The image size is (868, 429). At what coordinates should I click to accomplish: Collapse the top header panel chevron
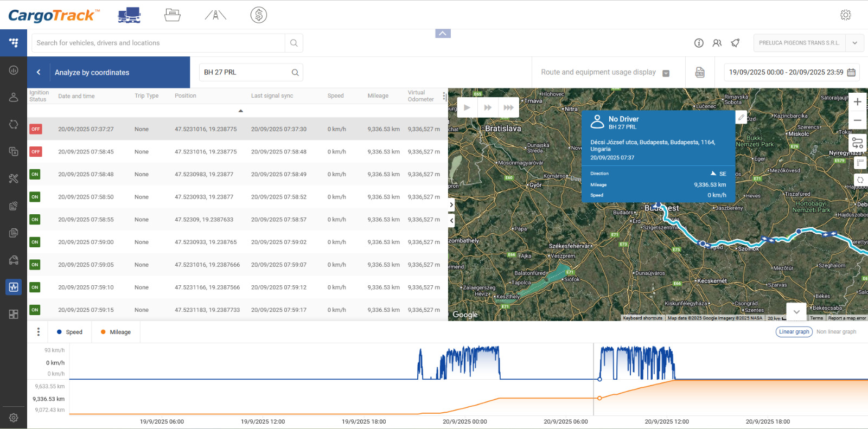pos(443,34)
